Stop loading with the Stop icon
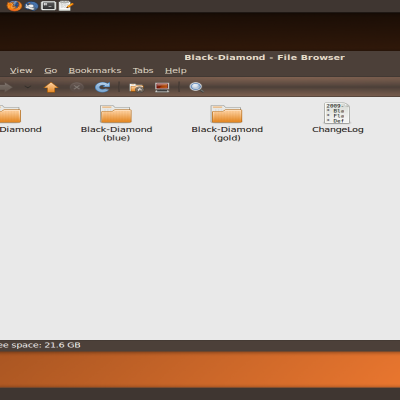The height and width of the screenshot is (400, 400). pyautogui.click(x=77, y=87)
